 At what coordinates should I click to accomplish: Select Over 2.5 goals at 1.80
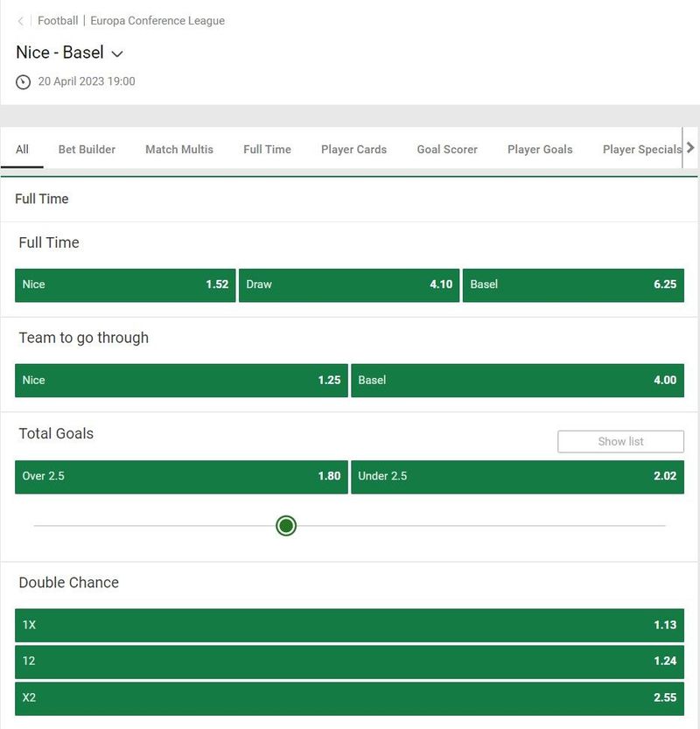(x=181, y=477)
